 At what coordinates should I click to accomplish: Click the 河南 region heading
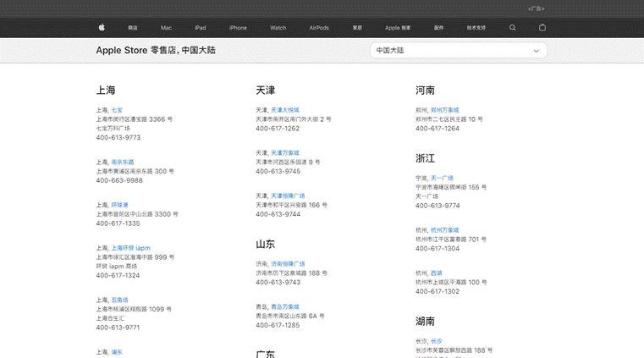point(425,90)
